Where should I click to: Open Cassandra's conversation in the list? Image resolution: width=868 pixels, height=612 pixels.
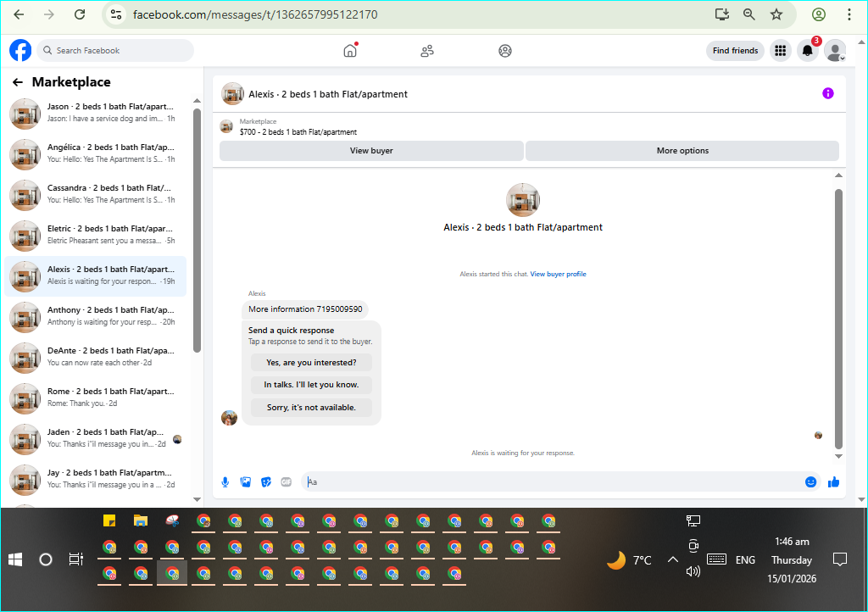pos(95,195)
